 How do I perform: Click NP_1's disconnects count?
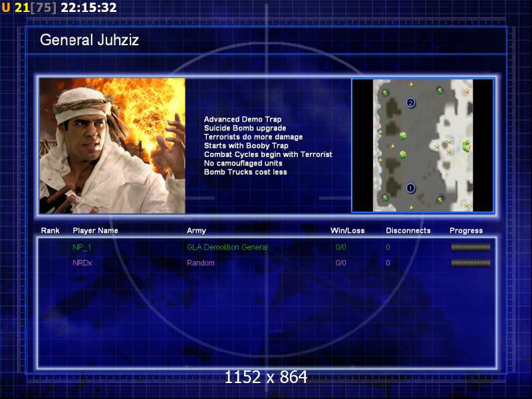[388, 247]
